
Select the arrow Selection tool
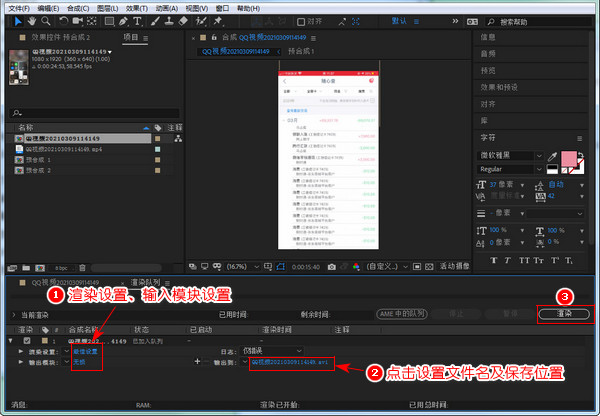click(18, 21)
